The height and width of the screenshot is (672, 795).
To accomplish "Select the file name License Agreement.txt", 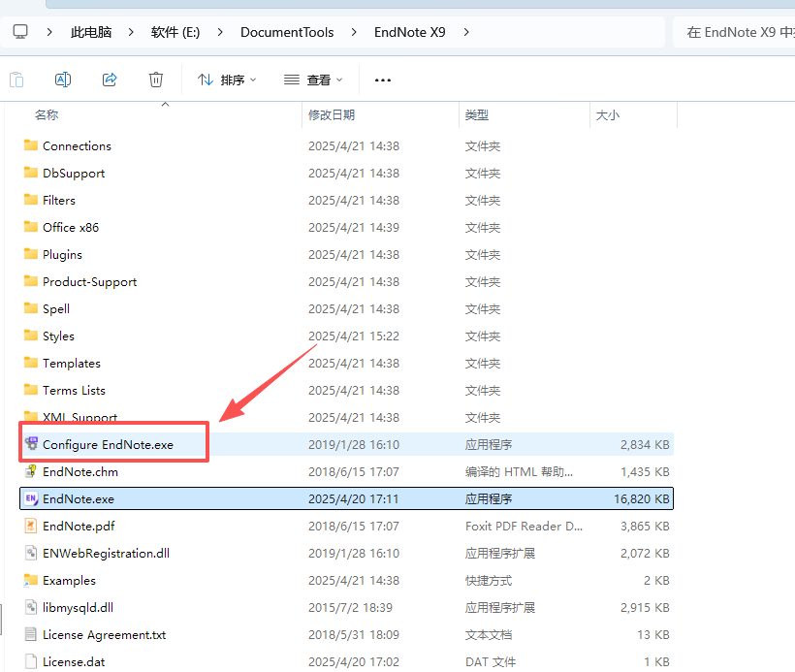I will [x=105, y=635].
